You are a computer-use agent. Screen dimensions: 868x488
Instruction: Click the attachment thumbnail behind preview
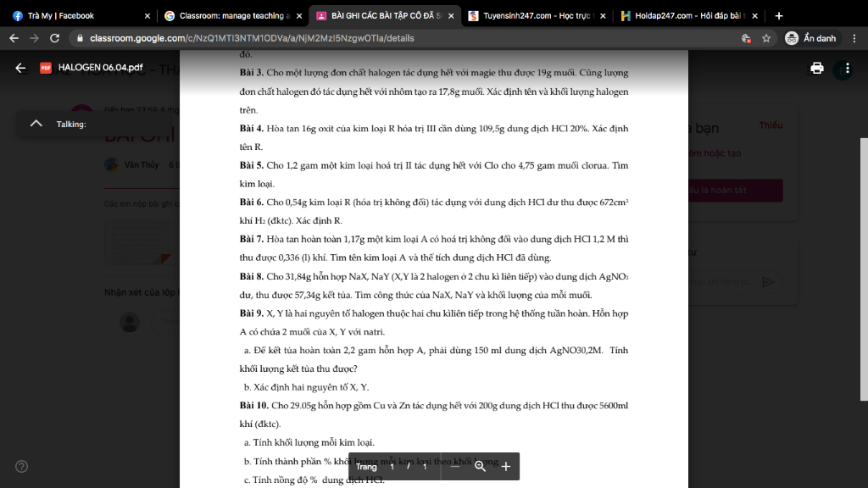point(142,242)
